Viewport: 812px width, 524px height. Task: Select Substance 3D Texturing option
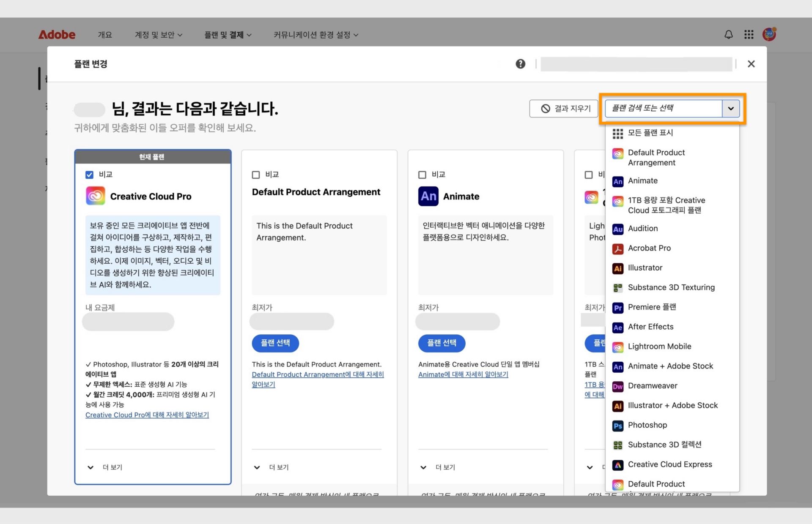671,287
